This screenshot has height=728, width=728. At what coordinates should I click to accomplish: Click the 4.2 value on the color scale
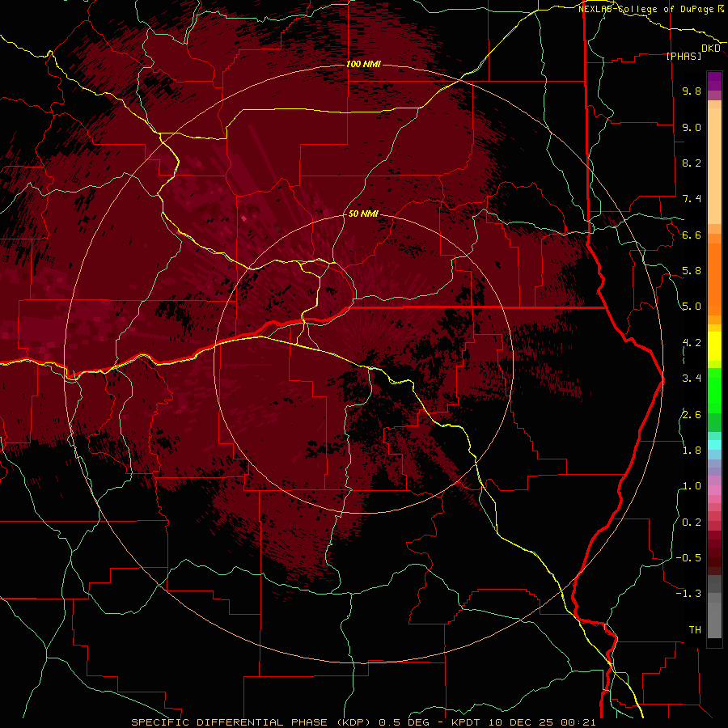point(692,343)
